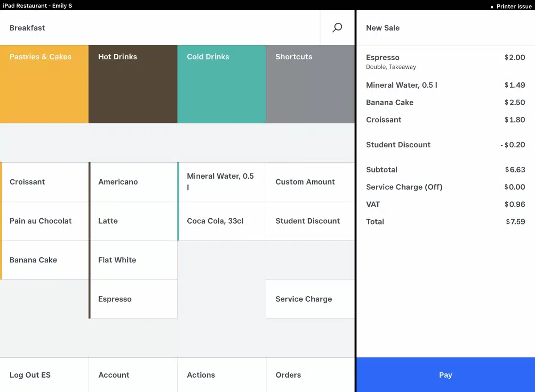Log out user ES
This screenshot has width=535, height=392.
[x=44, y=375]
